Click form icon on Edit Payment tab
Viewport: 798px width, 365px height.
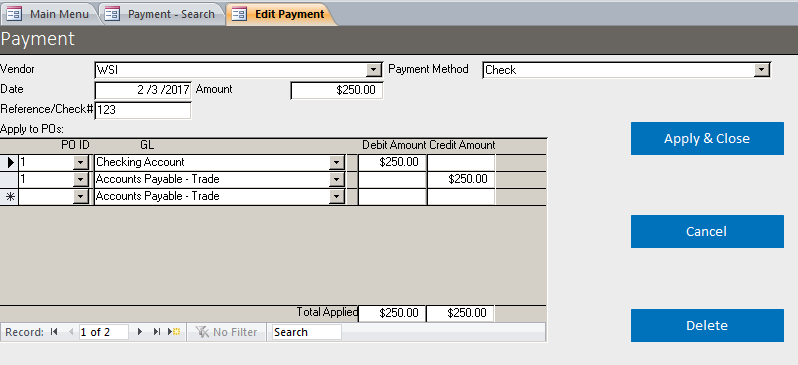point(239,14)
